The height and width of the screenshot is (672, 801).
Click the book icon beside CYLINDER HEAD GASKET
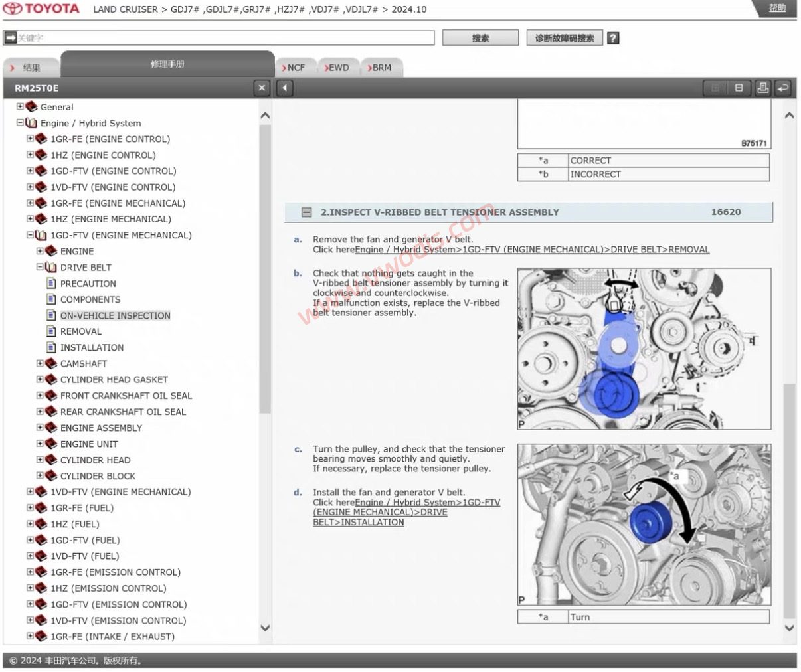point(51,379)
